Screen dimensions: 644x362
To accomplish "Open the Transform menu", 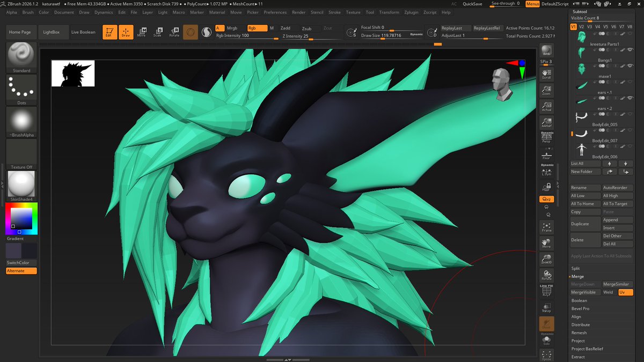I will click(389, 12).
